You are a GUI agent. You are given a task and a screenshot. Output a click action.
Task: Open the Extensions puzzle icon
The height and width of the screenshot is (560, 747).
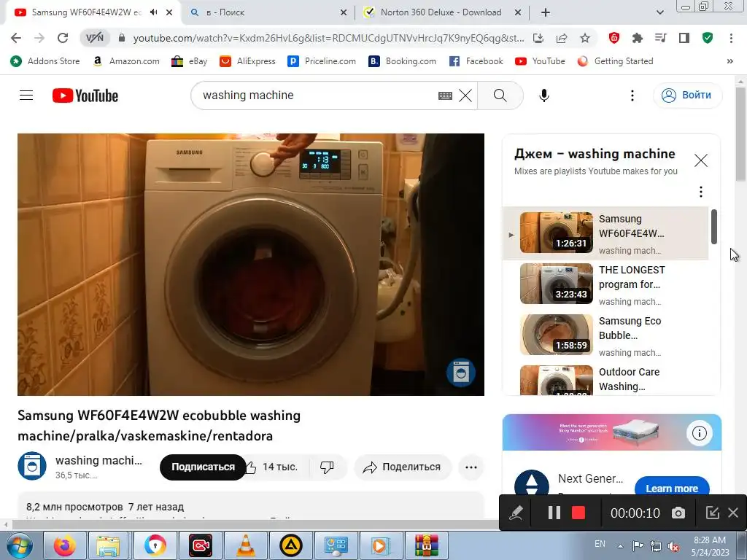point(638,38)
